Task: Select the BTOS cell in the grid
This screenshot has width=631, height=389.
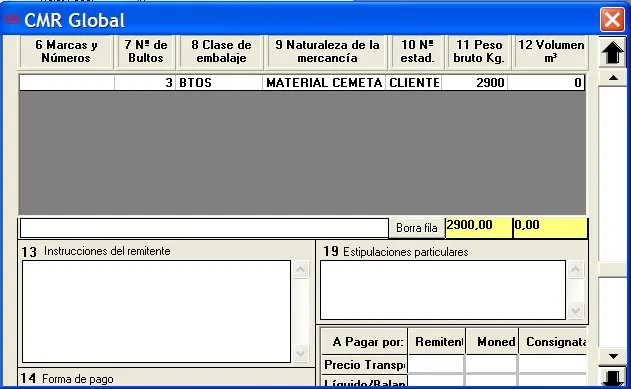Action: click(219, 83)
